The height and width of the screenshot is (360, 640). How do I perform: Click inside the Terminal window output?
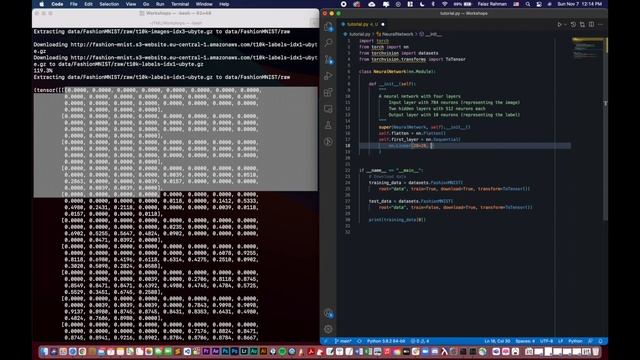[x=176, y=184]
